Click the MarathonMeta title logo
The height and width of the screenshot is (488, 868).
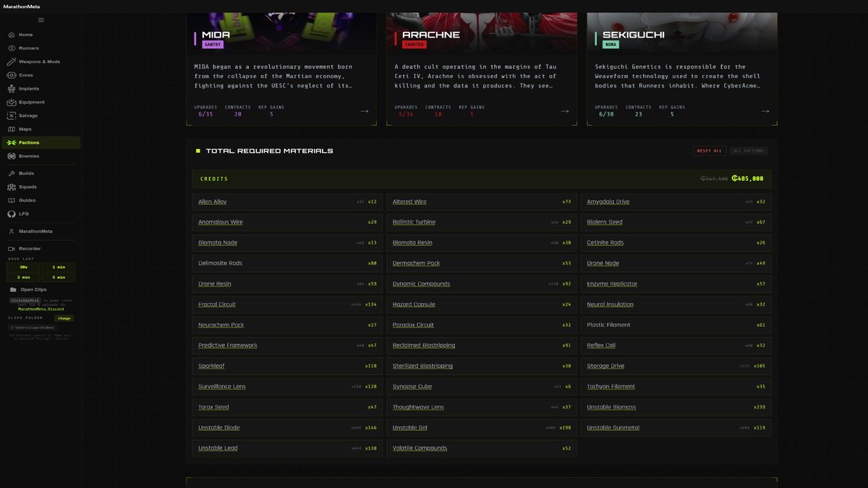click(20, 7)
